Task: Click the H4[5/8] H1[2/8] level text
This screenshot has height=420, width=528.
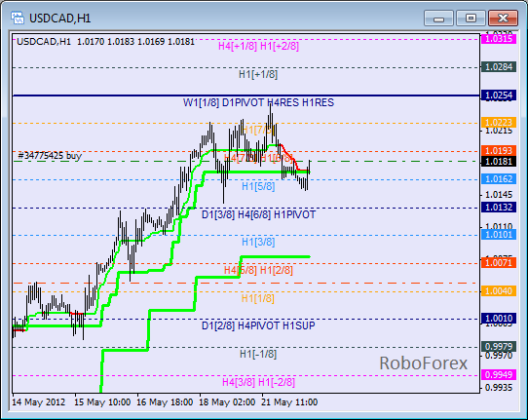Action: pyautogui.click(x=258, y=270)
